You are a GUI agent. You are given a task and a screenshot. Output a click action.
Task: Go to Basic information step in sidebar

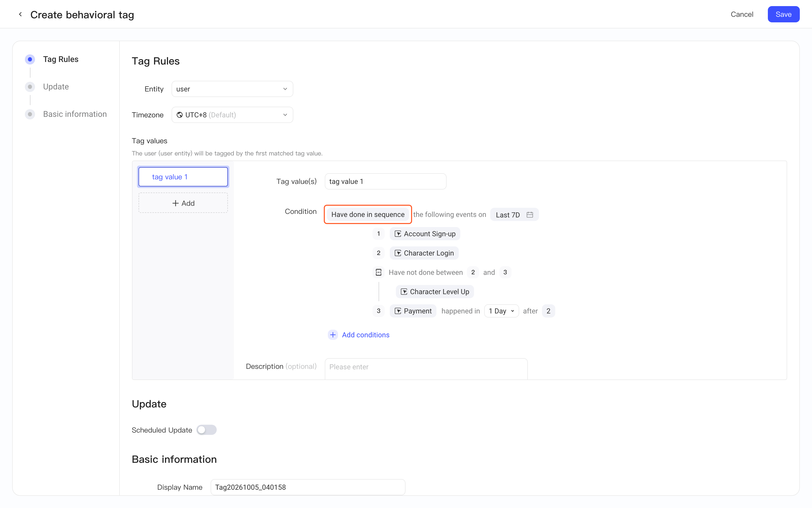[75, 114]
